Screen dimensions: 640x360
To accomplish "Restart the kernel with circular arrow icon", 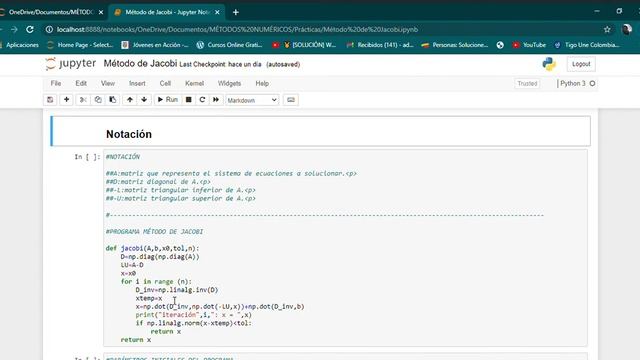I will (x=202, y=100).
